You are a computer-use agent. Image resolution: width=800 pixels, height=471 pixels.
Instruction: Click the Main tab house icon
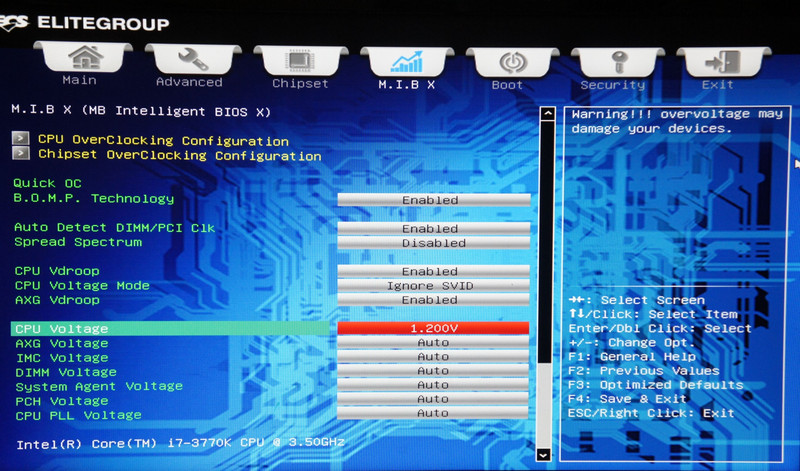pos(84,58)
